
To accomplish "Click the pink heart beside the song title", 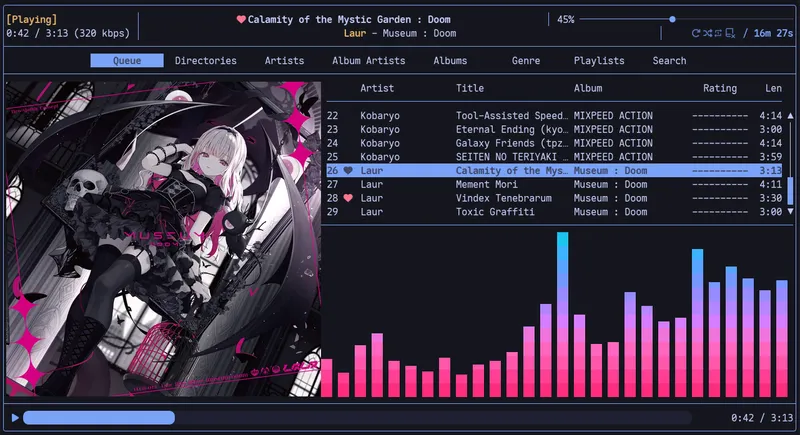I will point(241,19).
